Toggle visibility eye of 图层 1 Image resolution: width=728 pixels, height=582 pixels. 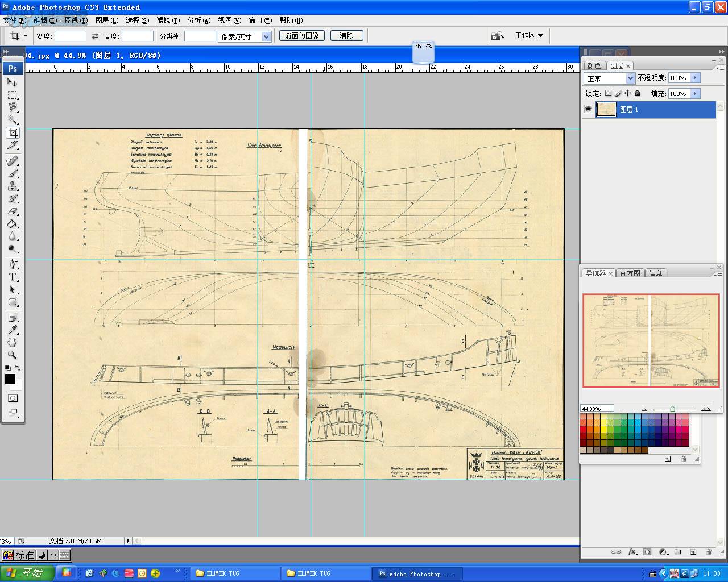588,109
